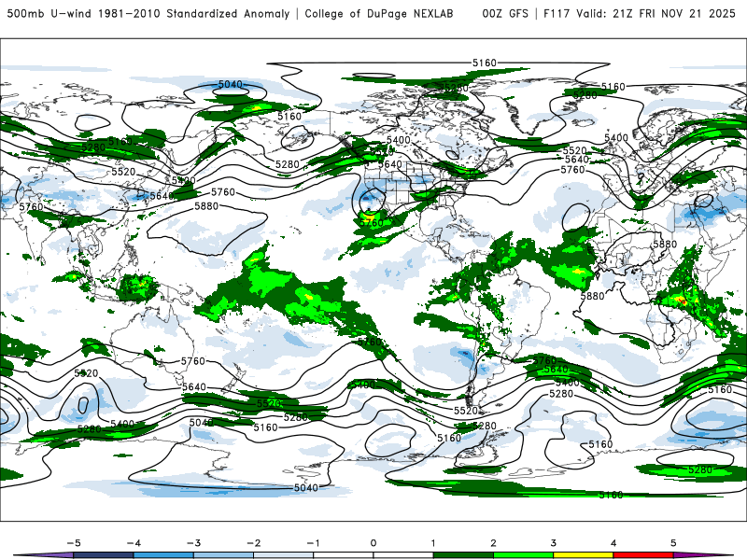This screenshot has width=747, height=560.
Task: Pick the pale blue -2 to -1 colorbar segment
Action: (284, 555)
